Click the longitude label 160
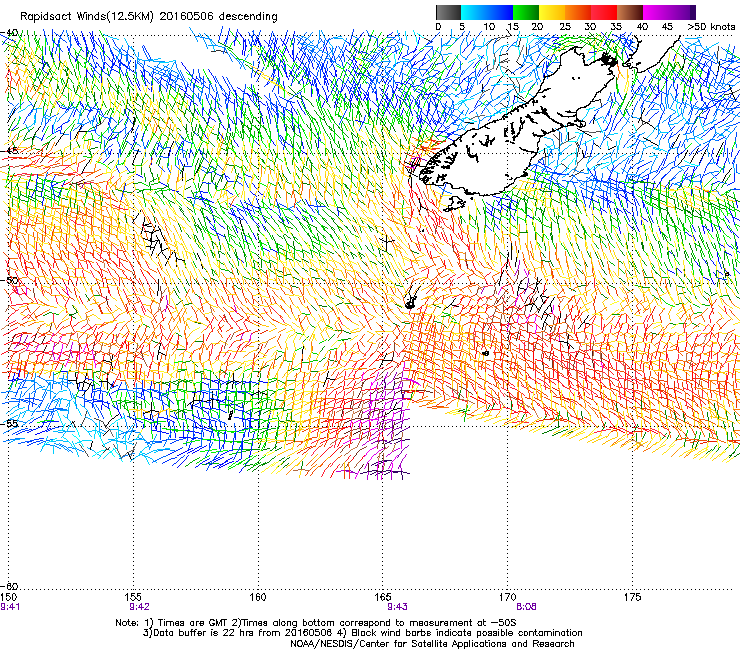The width and height of the screenshot is (740, 650). point(258,597)
